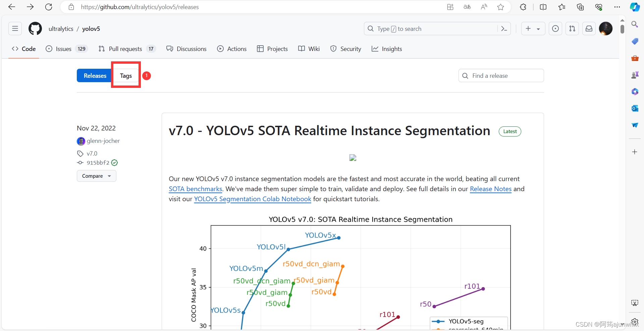The height and width of the screenshot is (331, 644).
Task: Open the Wiki tab
Action: tap(309, 49)
